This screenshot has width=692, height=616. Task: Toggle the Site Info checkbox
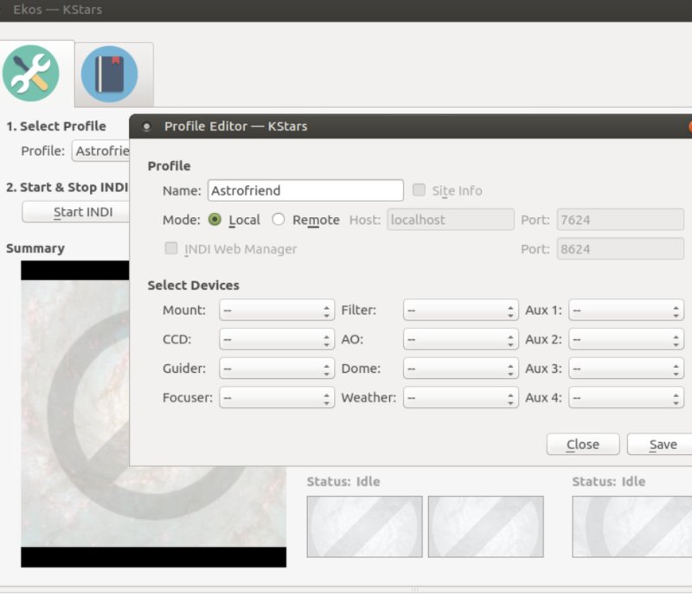pyautogui.click(x=420, y=190)
